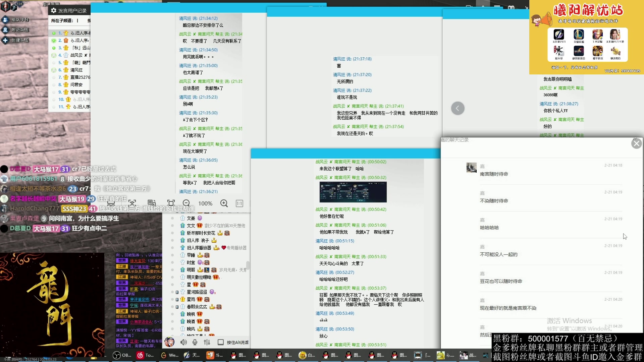Toggle the 按住Alt说话 checkbox
Screen dimensions: 644x362
(221, 342)
